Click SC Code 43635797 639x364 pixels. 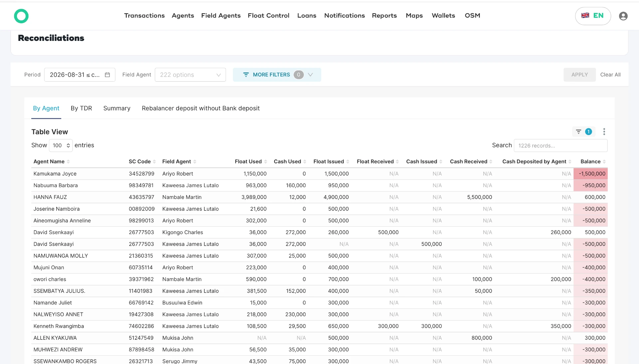coord(141,197)
